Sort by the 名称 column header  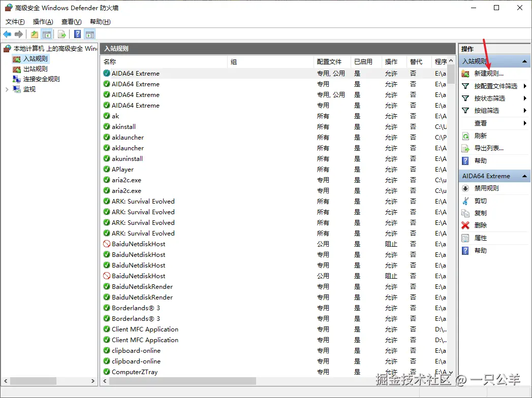click(x=164, y=62)
